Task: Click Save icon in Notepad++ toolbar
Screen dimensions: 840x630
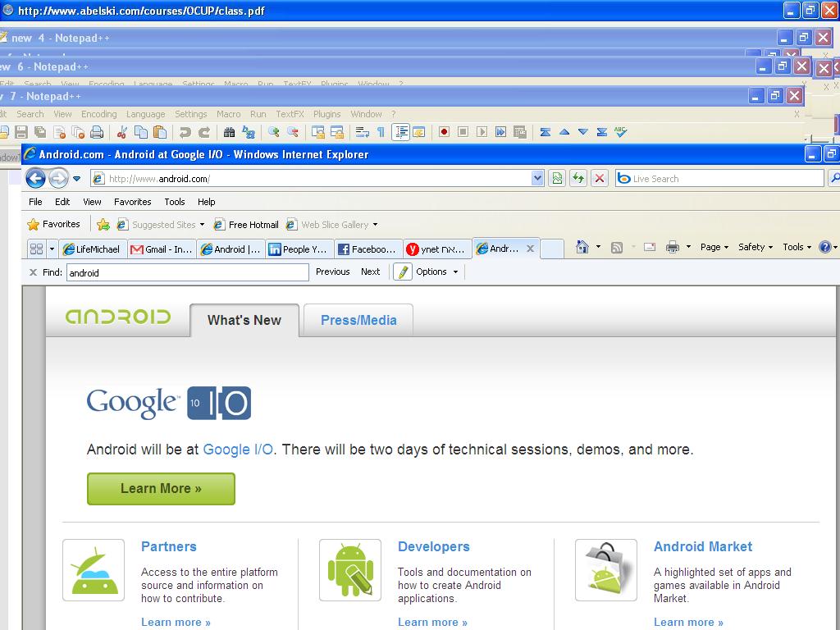Action: click(x=21, y=132)
